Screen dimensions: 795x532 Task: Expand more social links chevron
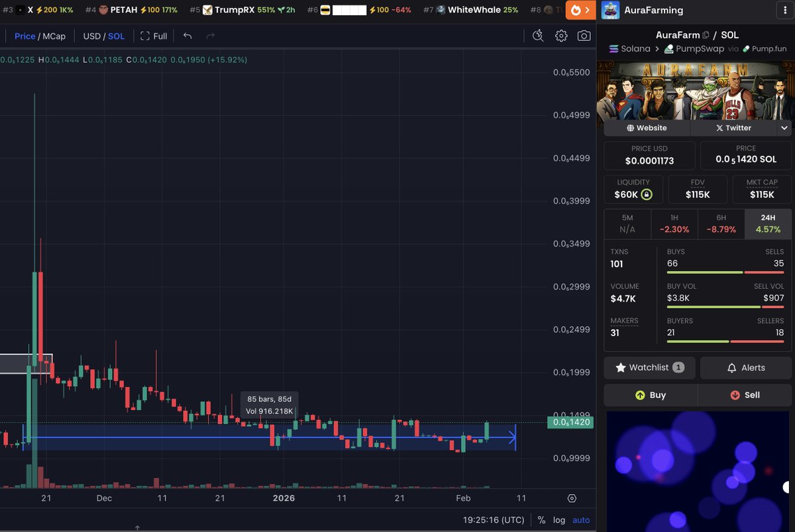(x=784, y=128)
